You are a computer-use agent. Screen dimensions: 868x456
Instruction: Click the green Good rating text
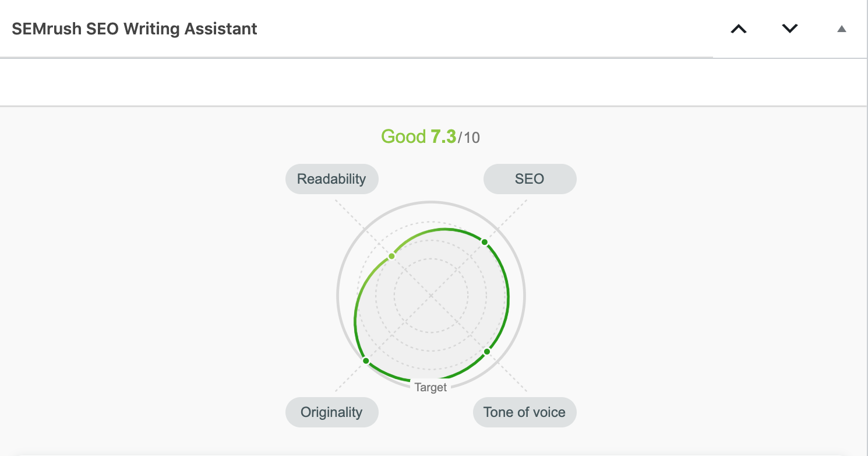403,137
